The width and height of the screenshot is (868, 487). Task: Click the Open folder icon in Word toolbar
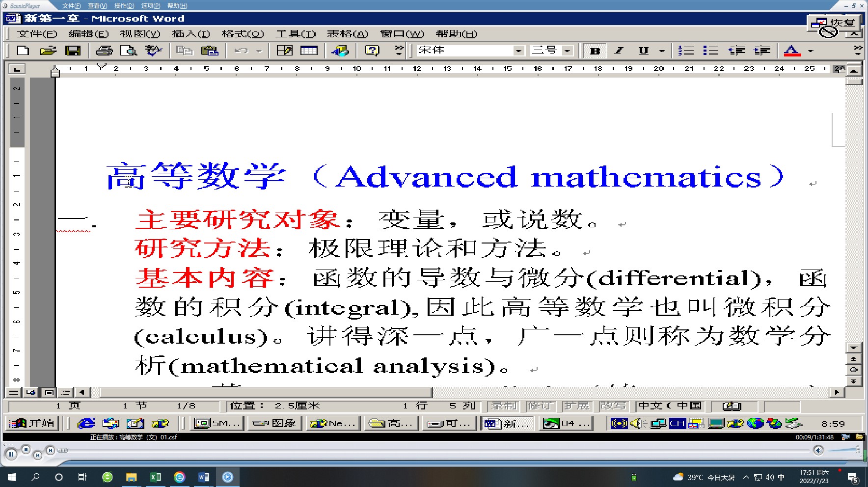(x=48, y=51)
